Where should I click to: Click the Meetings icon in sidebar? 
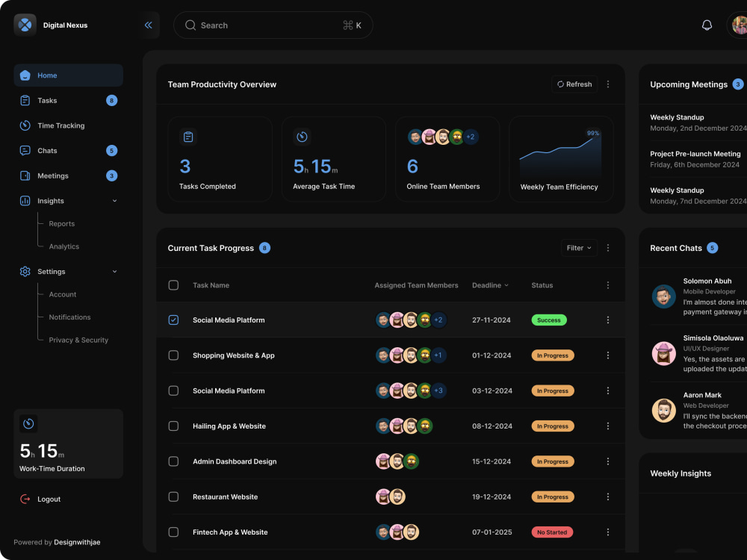(x=25, y=175)
